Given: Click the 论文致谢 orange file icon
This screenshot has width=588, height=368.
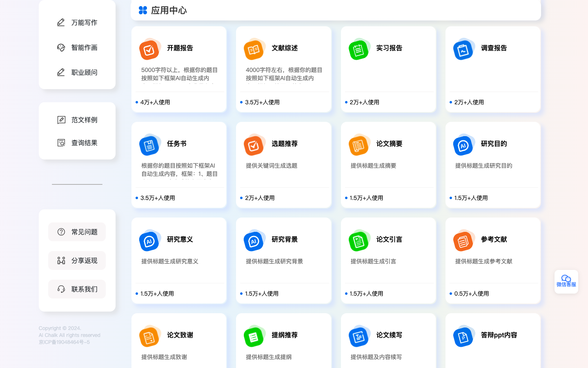Looking at the screenshot, I should click(x=150, y=337).
